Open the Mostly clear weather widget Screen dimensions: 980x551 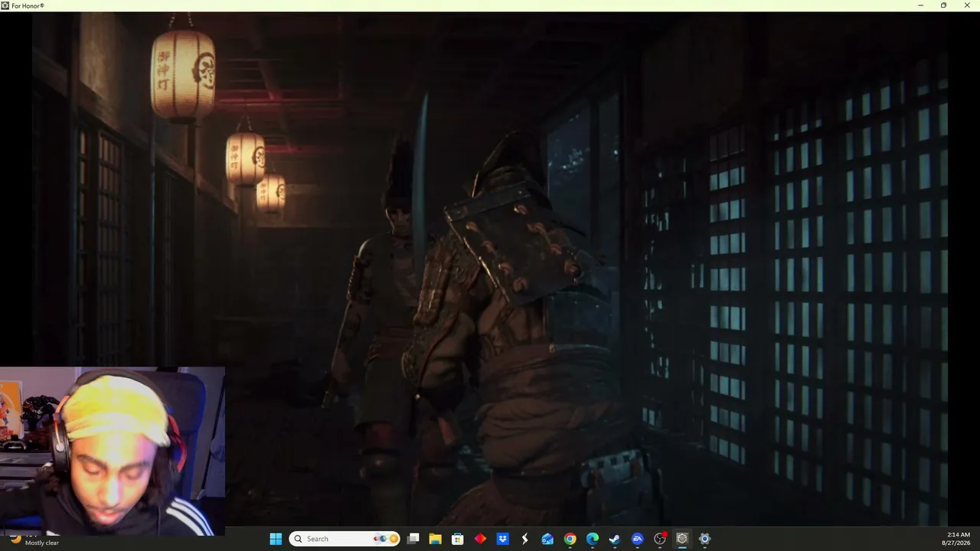coord(34,540)
